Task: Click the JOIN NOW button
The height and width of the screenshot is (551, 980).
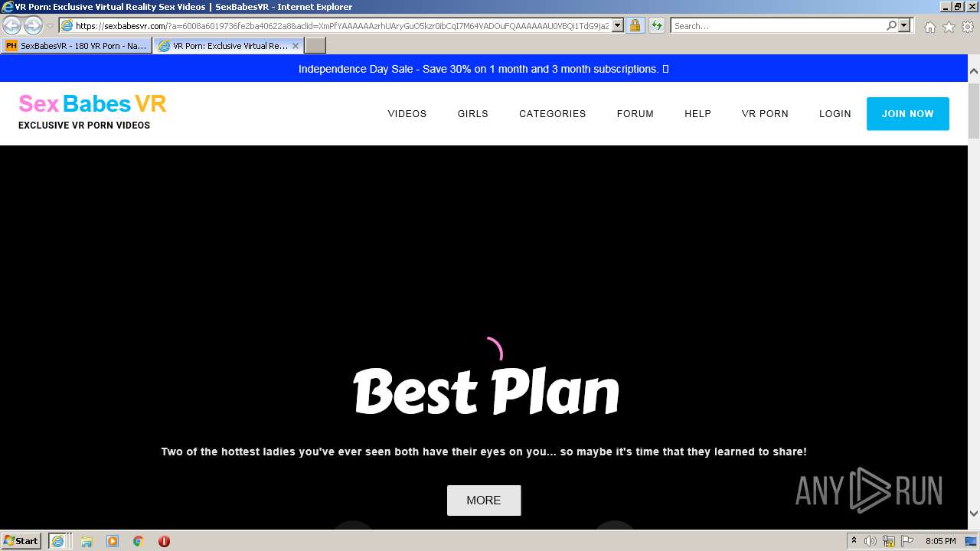Action: pos(907,113)
